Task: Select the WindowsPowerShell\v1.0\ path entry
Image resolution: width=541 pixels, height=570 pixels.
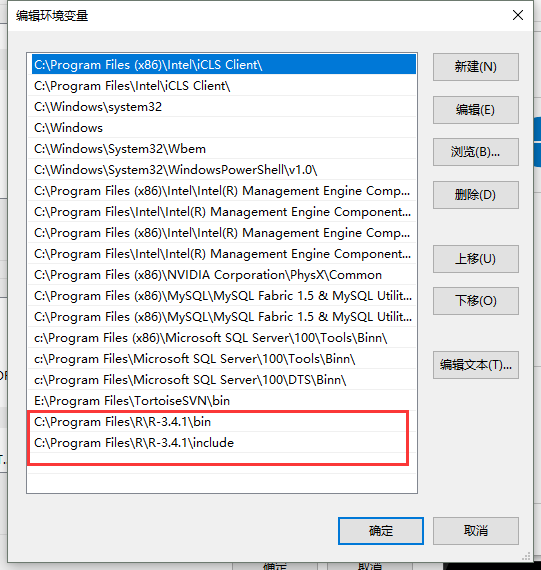Action: 222,170
